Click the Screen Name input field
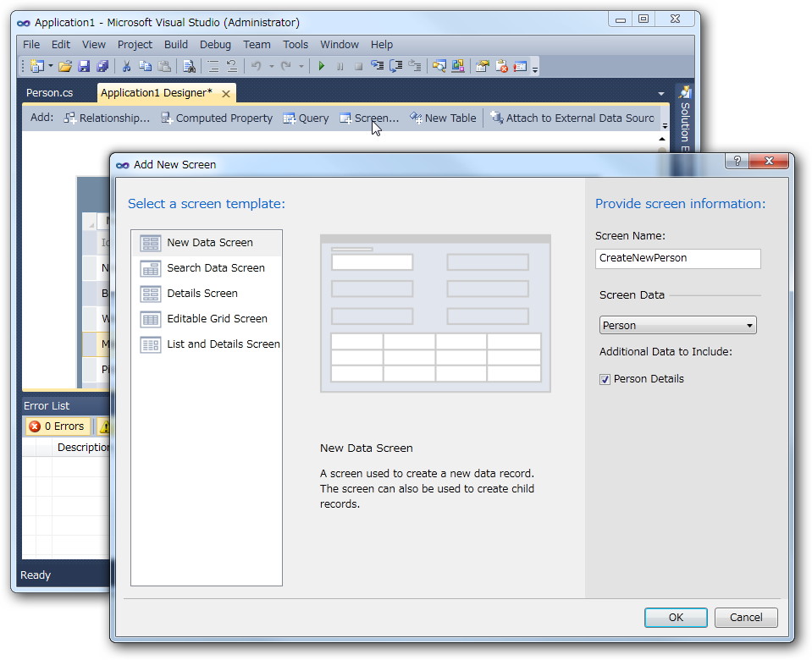The height and width of the screenshot is (660, 812). click(x=678, y=258)
